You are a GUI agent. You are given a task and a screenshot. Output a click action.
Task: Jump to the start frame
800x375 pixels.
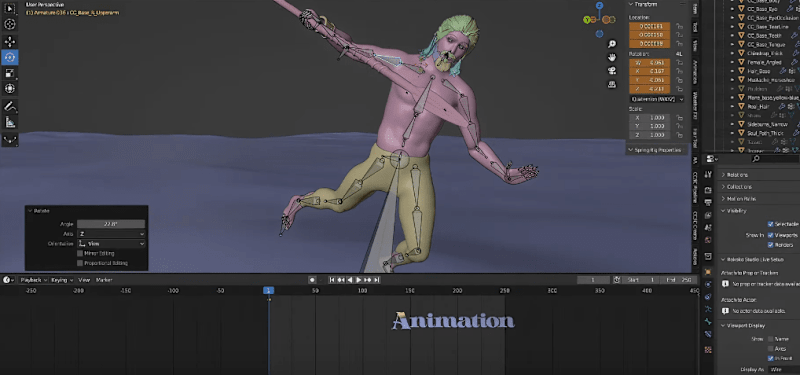point(332,280)
